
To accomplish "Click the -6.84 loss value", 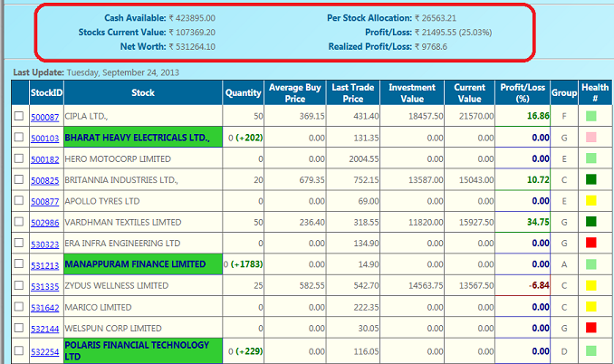I will (539, 285).
